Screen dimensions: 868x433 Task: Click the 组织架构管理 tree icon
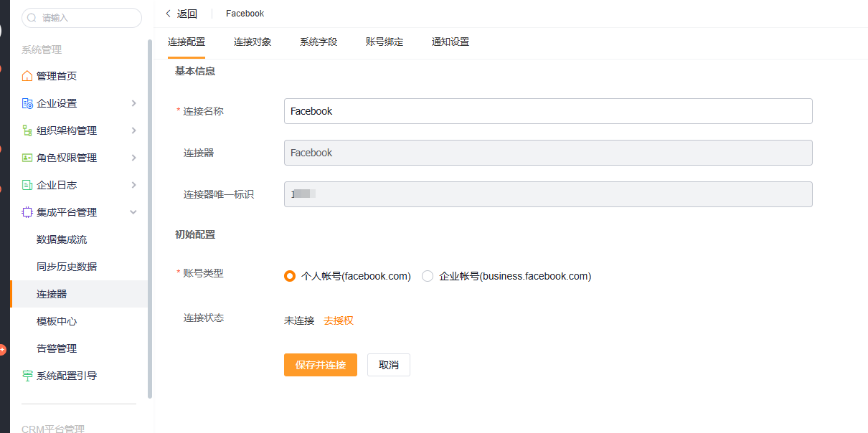pyautogui.click(x=27, y=130)
